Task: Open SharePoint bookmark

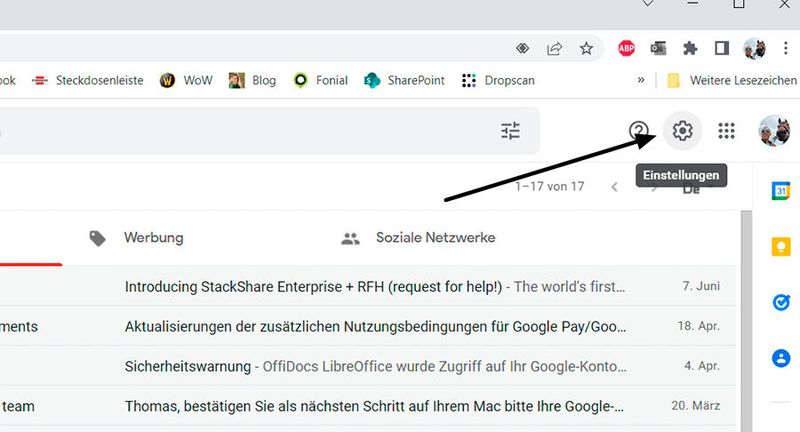Action: coord(404,80)
